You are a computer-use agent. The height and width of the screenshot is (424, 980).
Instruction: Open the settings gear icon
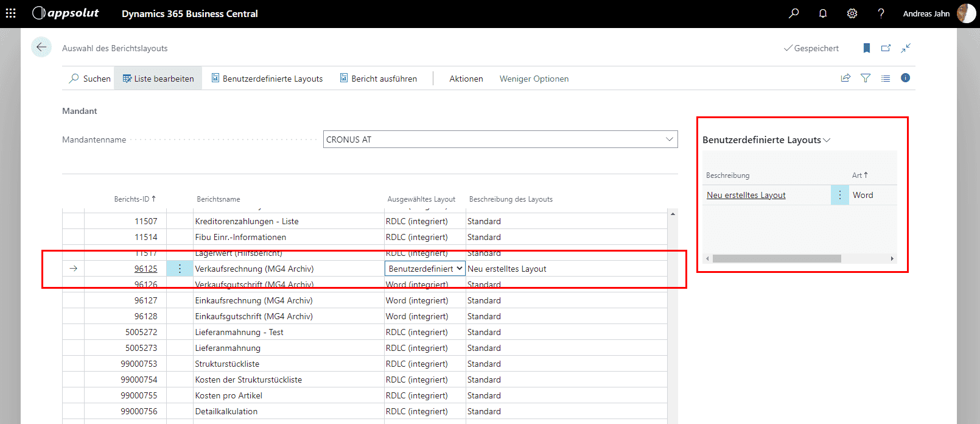click(x=852, y=13)
